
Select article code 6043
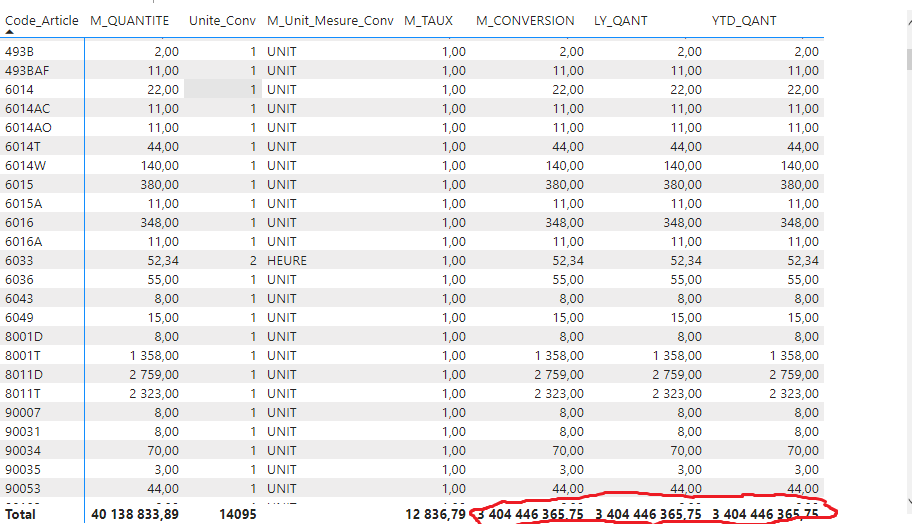(19, 298)
